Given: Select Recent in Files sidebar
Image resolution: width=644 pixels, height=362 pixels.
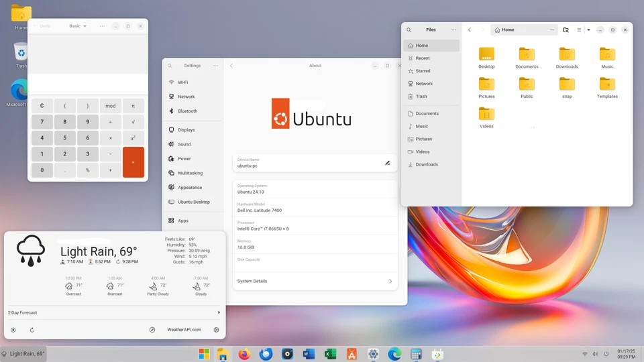Looking at the screenshot, I should (431, 58).
